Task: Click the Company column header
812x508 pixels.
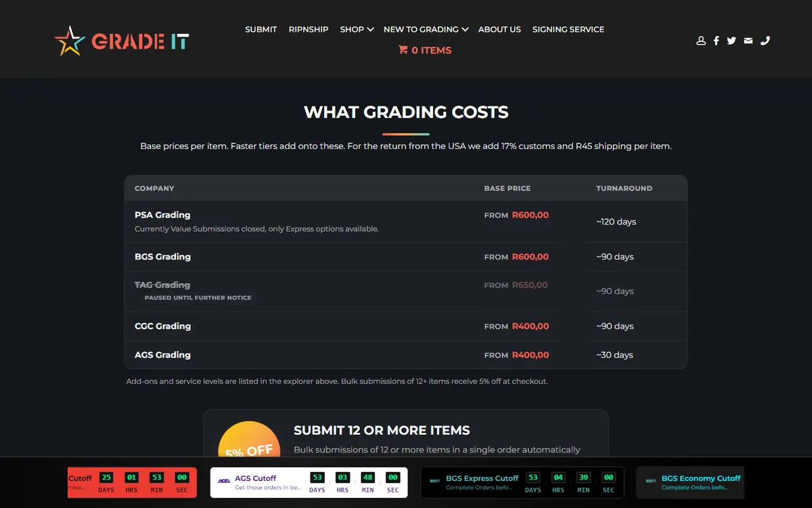Action: (154, 188)
